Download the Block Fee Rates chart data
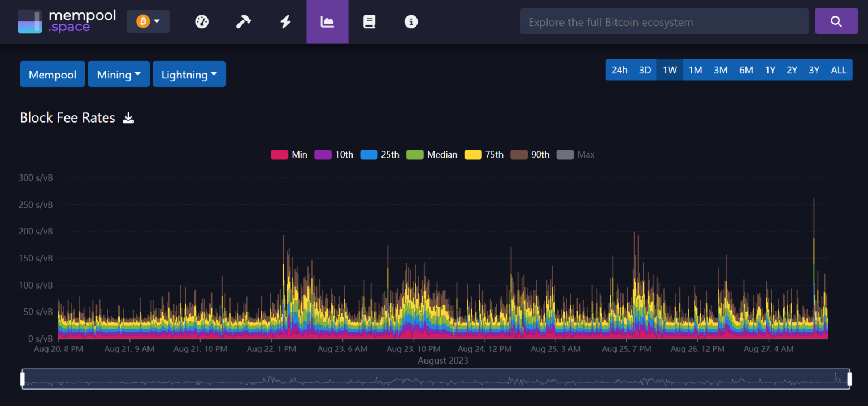The image size is (868, 406). (x=128, y=119)
